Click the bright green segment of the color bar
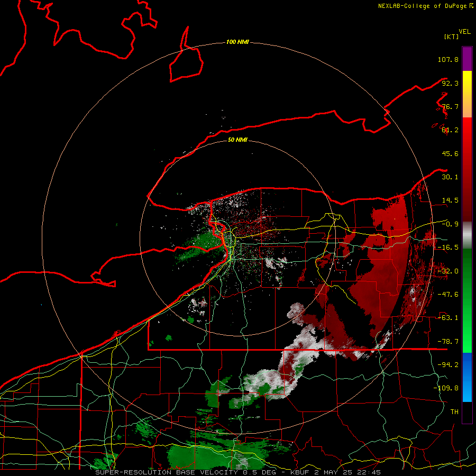The width and height of the screenshot is (476, 476). 467,300
